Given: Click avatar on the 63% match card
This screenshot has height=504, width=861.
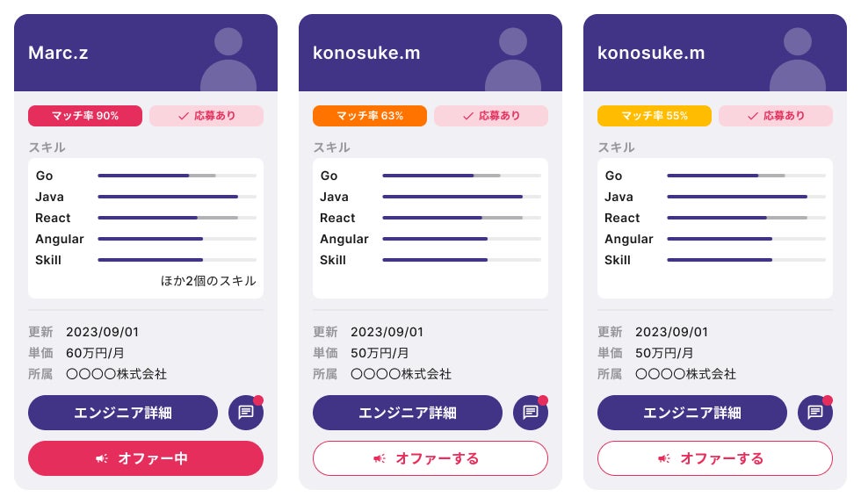Looking at the screenshot, I should (513, 63).
